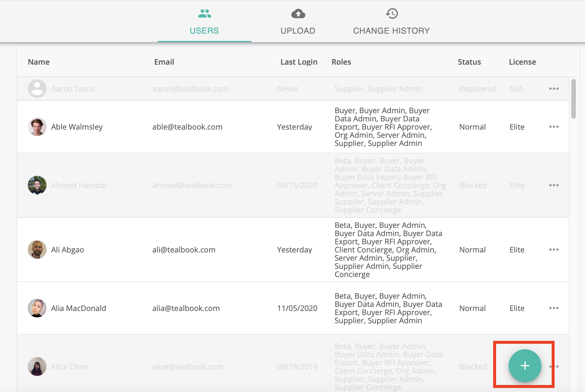Image resolution: width=585 pixels, height=392 pixels.
Task: Open options menu for Aaron Tasco
Action: (554, 89)
